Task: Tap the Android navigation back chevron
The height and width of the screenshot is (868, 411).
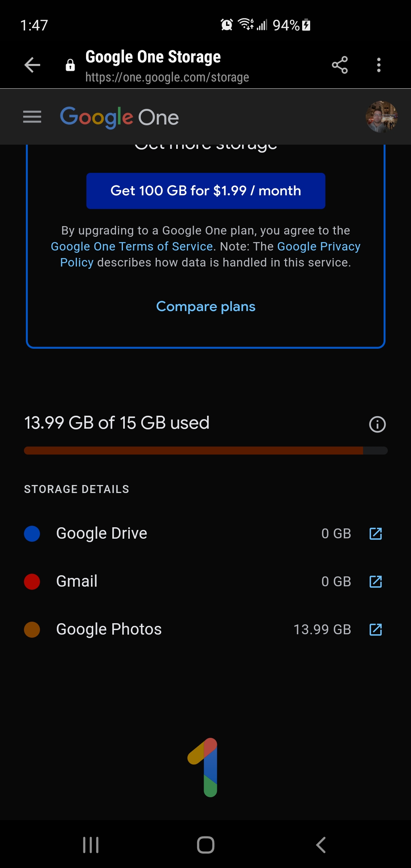Action: [x=321, y=845]
